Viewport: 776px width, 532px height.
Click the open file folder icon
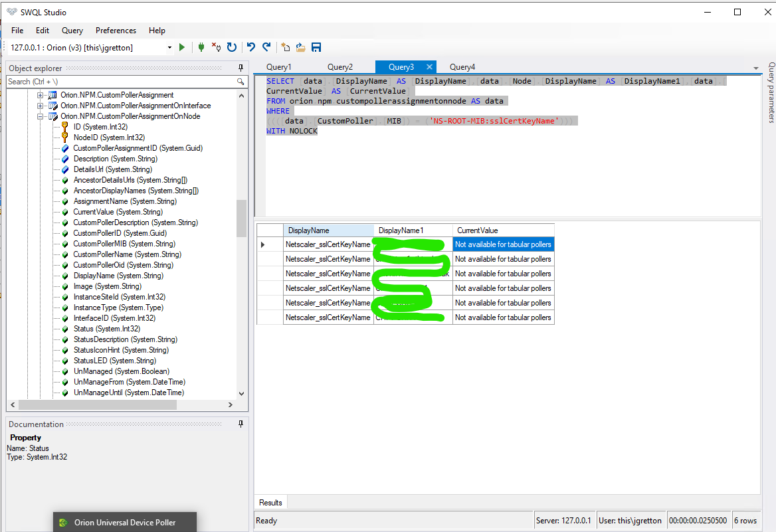coord(300,47)
